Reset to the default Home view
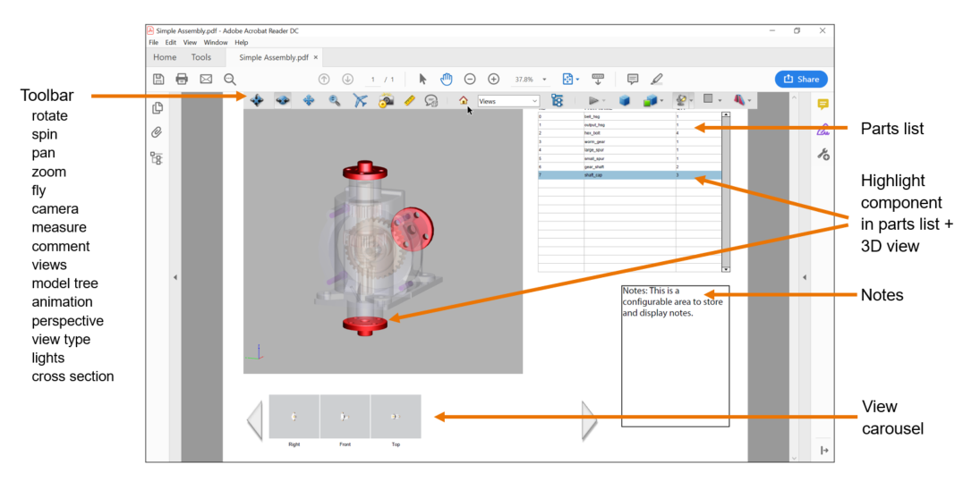Screen dimensions: 980x490 (x=463, y=100)
